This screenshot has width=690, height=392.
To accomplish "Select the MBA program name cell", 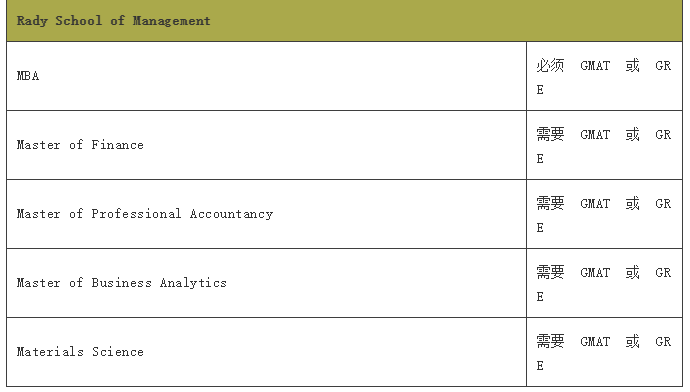I will point(266,76).
